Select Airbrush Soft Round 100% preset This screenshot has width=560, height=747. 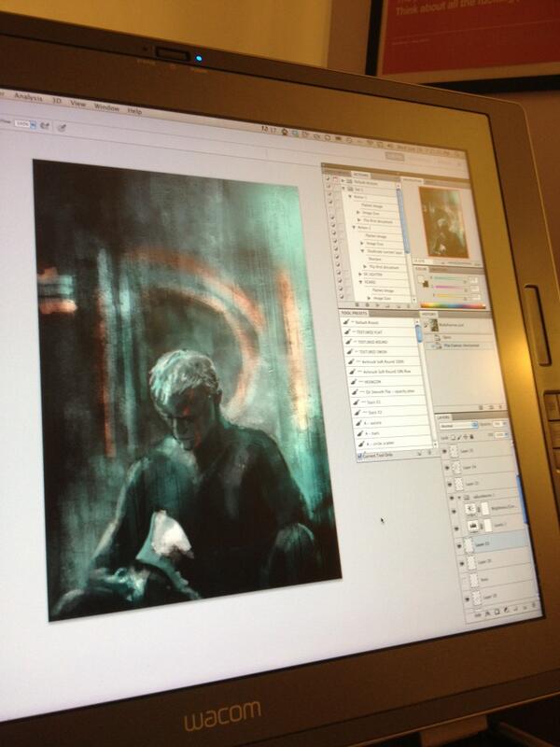click(385, 361)
